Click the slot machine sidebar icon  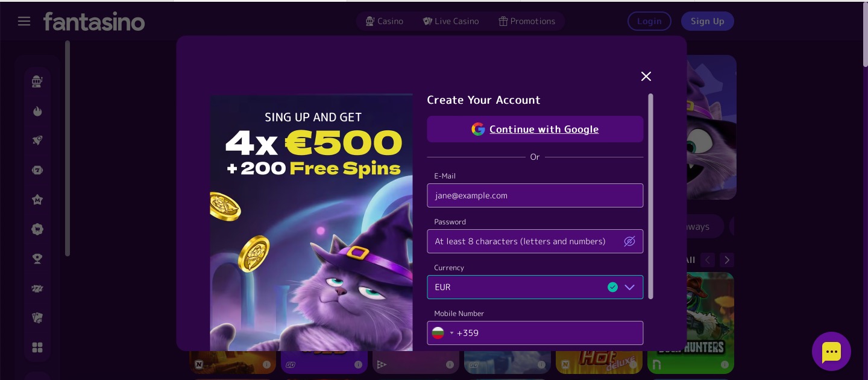click(x=37, y=81)
